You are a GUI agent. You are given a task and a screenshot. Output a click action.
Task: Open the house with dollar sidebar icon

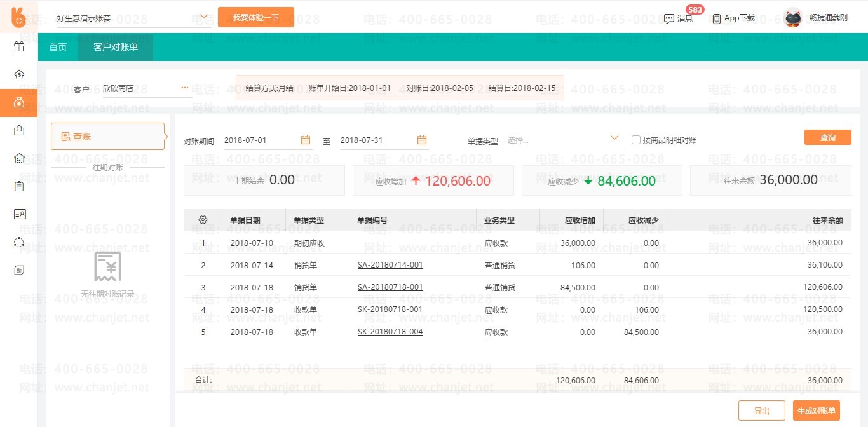pos(19,74)
